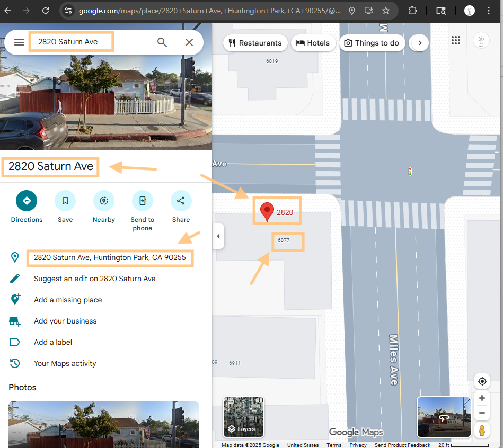
Task: Expand more category chips with arrow
Action: (x=420, y=43)
